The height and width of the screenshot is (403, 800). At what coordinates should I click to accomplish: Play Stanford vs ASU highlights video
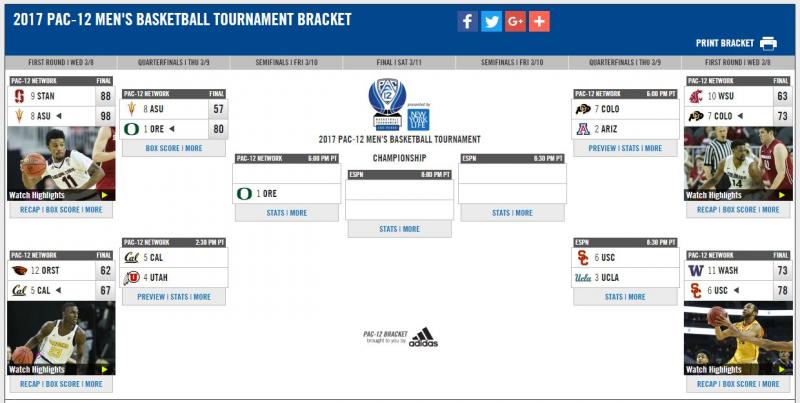[x=61, y=164]
